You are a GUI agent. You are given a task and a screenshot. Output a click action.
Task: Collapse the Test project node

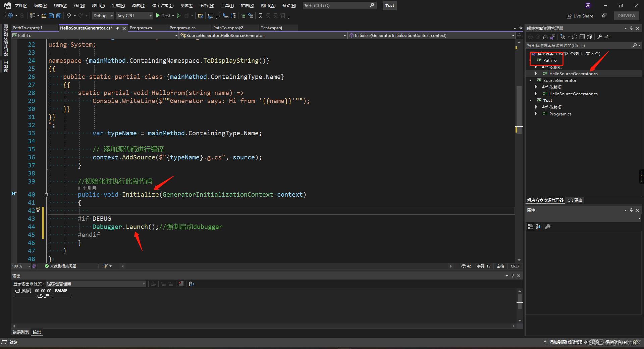[x=530, y=101]
